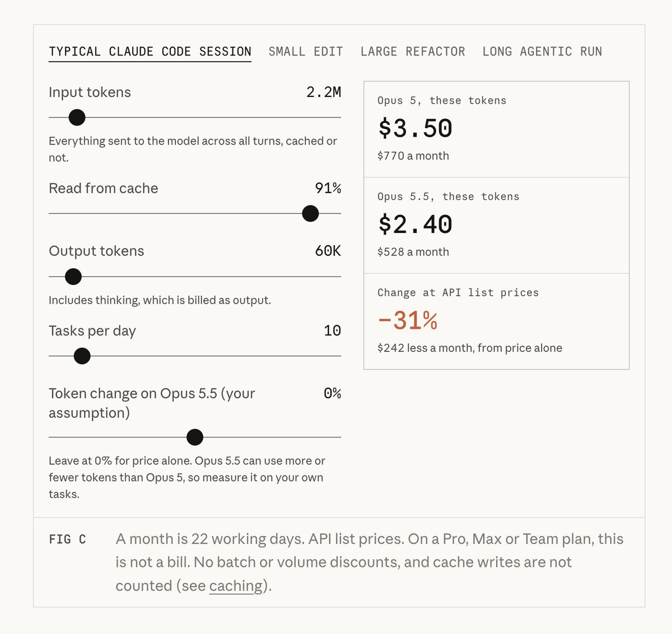Image resolution: width=672 pixels, height=634 pixels.
Task: Click the Opus 5.5 $2.40 cost figure
Action: point(415,225)
